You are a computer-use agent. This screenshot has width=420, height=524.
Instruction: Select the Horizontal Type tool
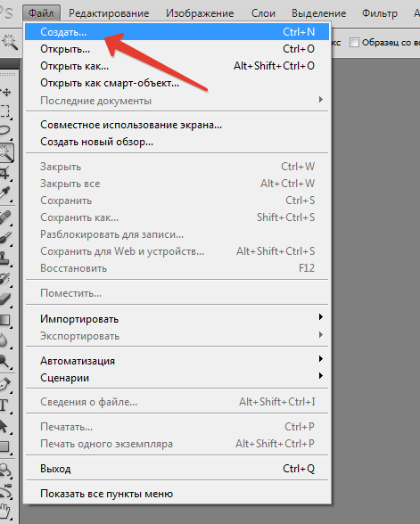click(x=4, y=405)
